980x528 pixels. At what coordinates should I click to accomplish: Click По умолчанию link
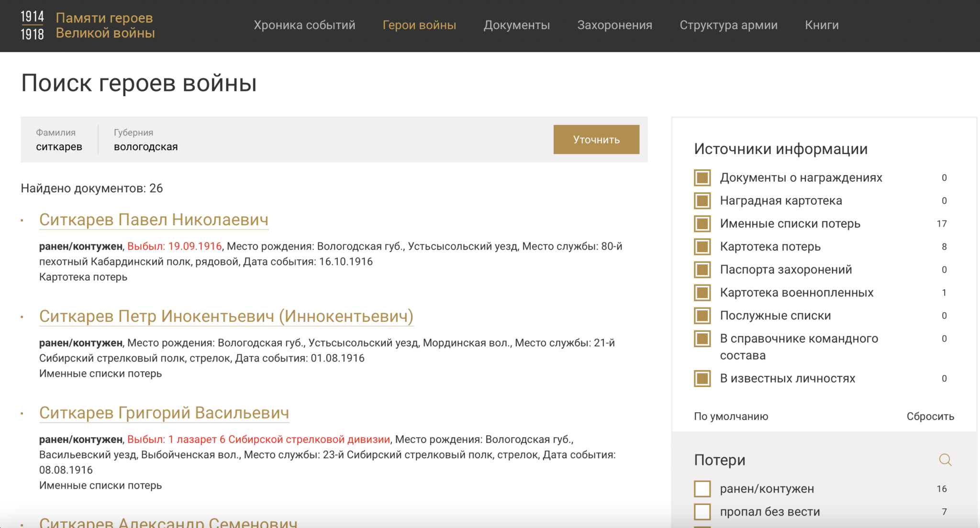click(x=731, y=416)
